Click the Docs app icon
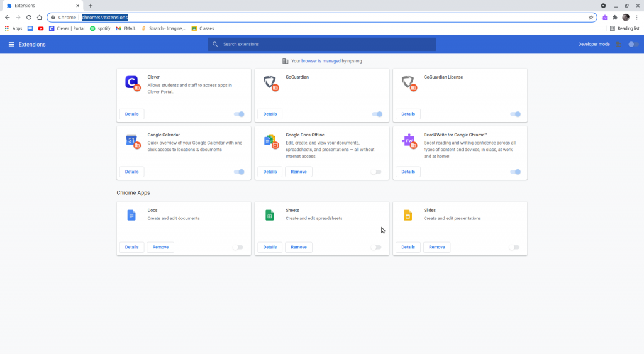644x354 pixels. pyautogui.click(x=131, y=215)
